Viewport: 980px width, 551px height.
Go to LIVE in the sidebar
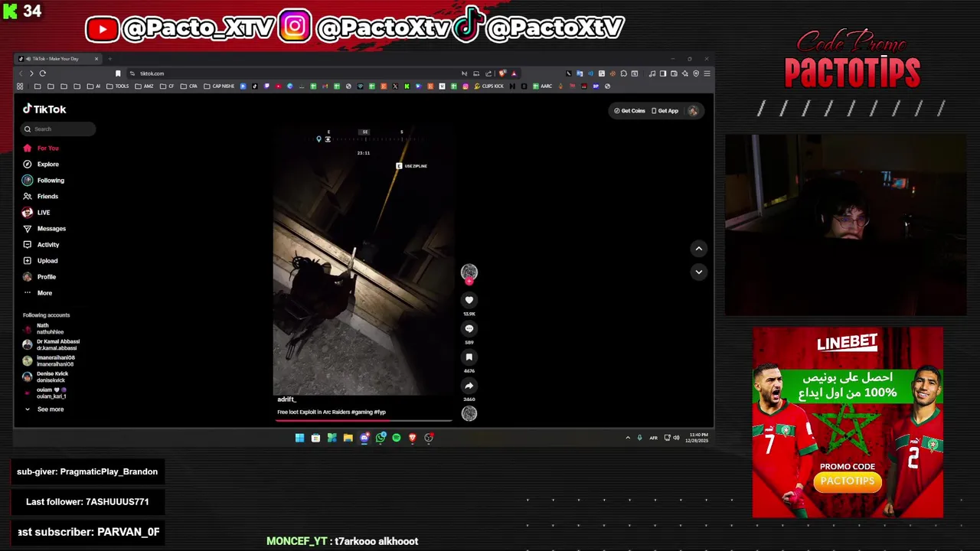click(37, 212)
